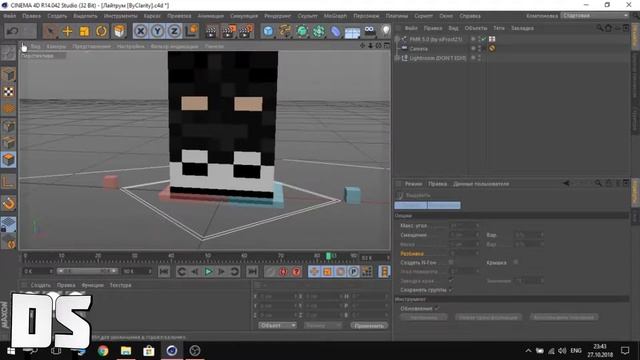
Task: Toggle the Создать N-Гон checkbox
Action: (x=451, y=262)
